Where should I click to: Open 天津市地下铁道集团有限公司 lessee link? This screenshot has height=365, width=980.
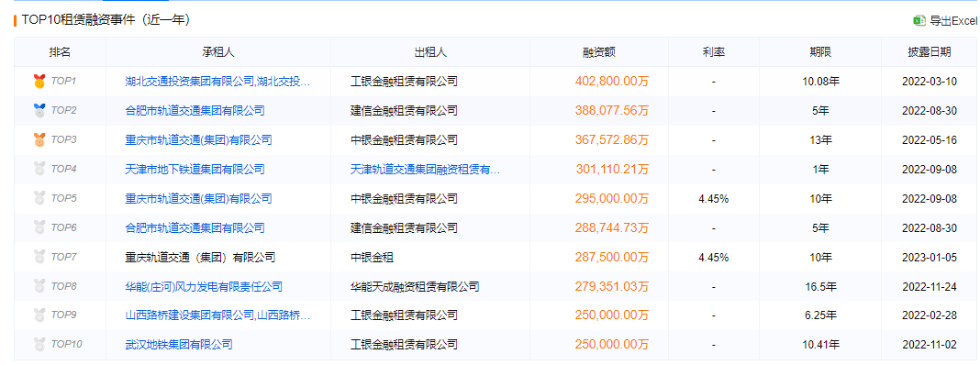tap(195, 169)
